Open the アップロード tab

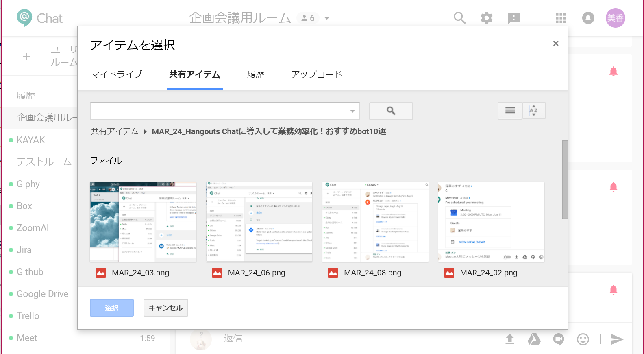pyautogui.click(x=316, y=74)
